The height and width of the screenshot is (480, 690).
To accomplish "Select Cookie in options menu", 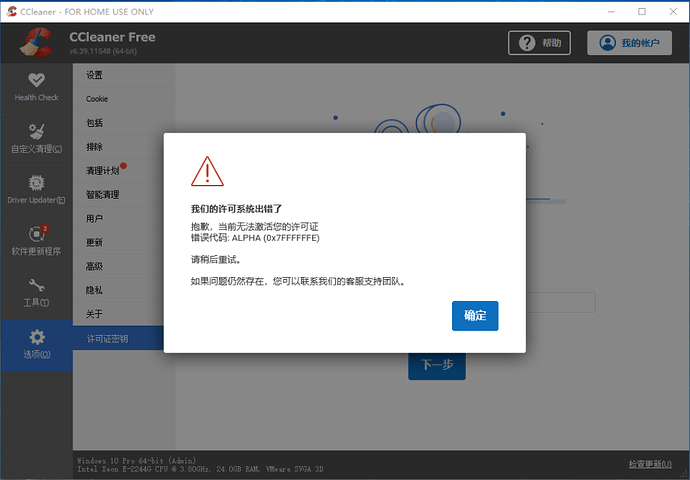I will pos(97,99).
